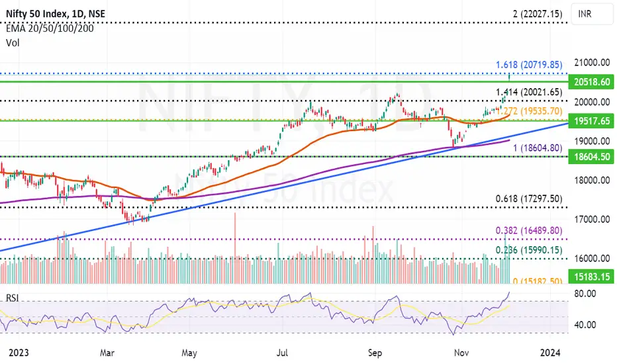The height and width of the screenshot is (364, 617).
Task: Select the Fibonacci 0 (15182.50) level label
Action: point(538,281)
